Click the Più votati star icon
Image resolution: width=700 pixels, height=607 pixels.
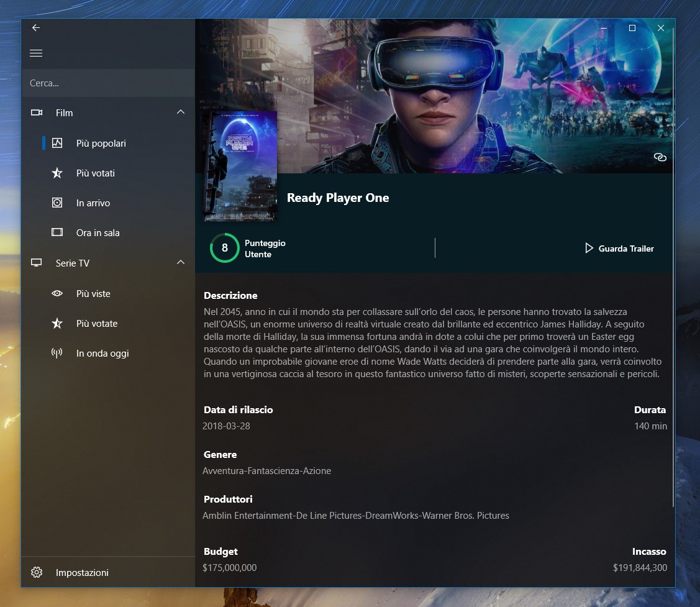[x=57, y=173]
